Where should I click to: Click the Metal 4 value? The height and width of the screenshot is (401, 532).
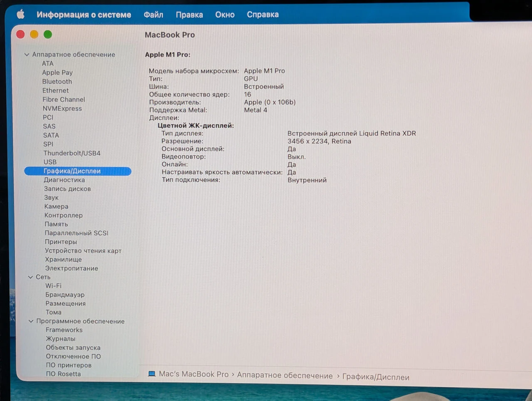[x=256, y=110]
